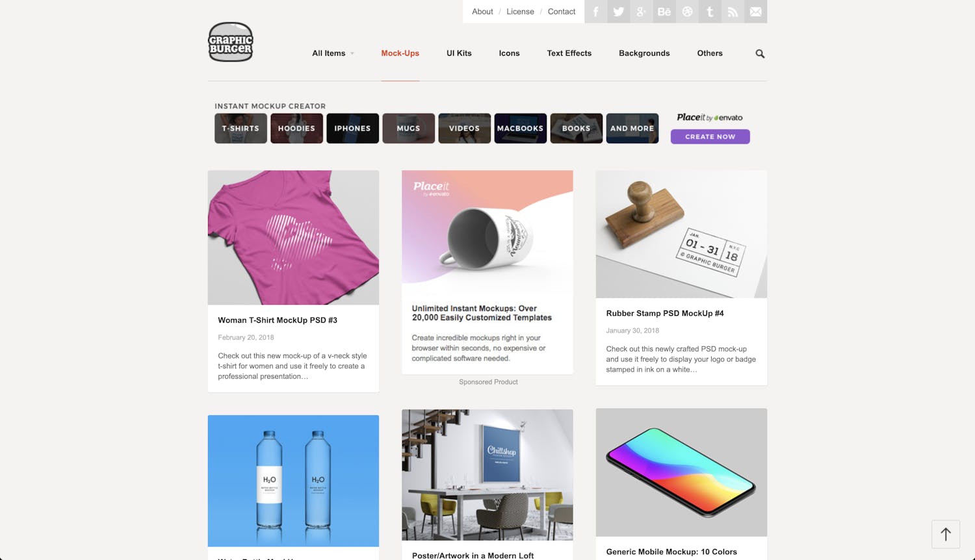Open the Dribbble icon
This screenshot has height=560, width=975.
(x=687, y=12)
